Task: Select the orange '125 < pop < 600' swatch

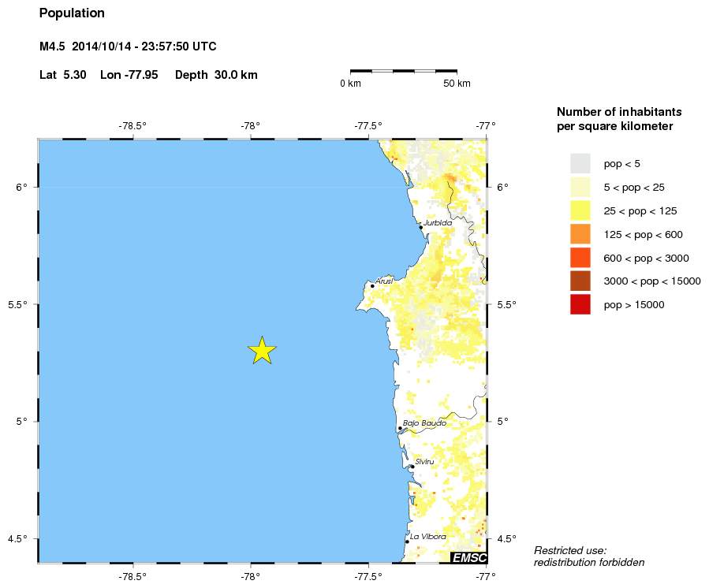Action: pos(580,234)
